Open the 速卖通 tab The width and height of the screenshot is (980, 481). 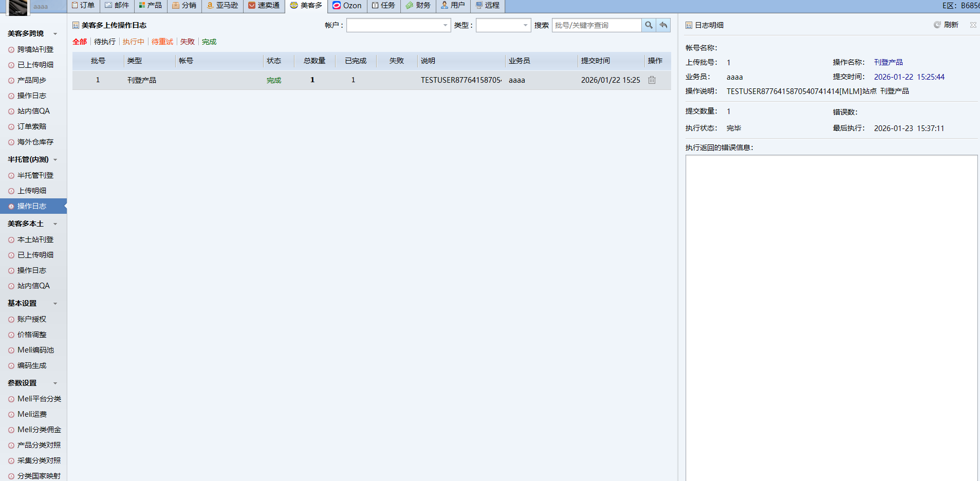[264, 6]
